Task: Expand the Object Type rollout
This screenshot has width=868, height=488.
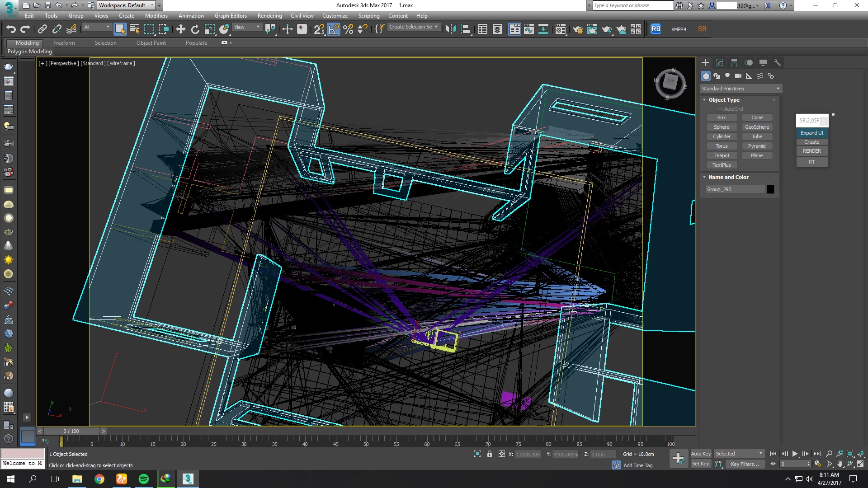Action: pos(724,99)
